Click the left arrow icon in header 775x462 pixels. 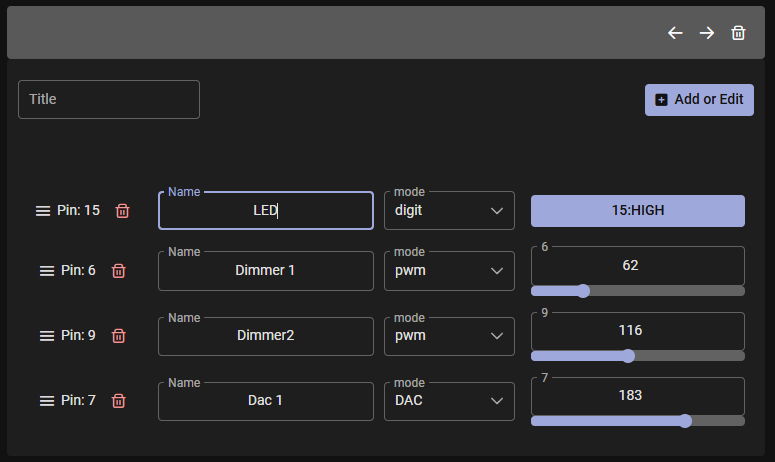click(675, 33)
